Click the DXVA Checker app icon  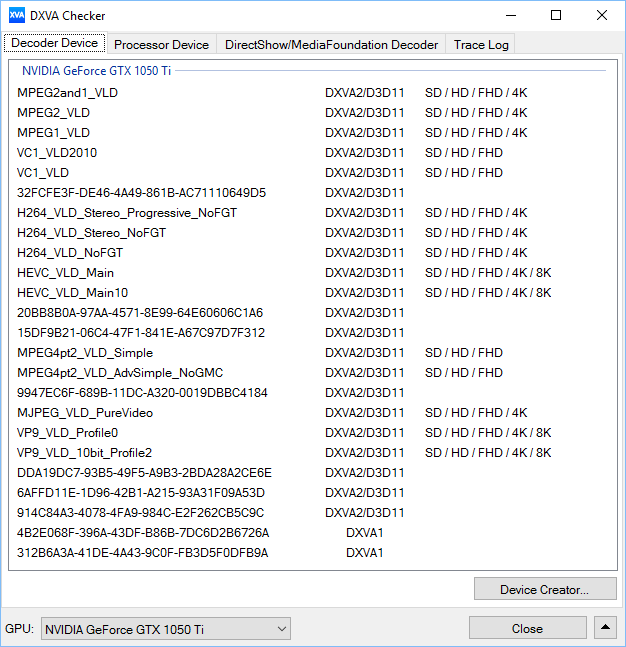[17, 16]
